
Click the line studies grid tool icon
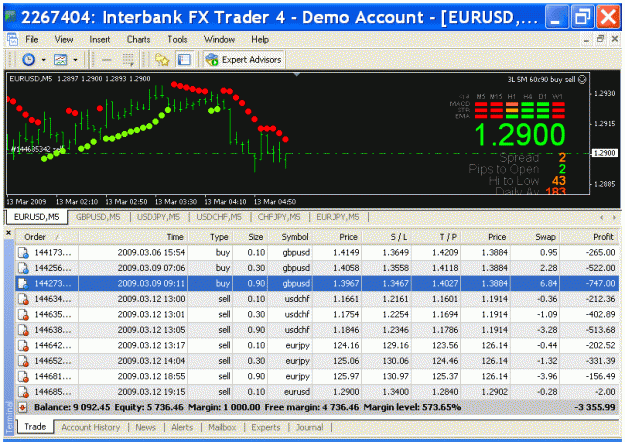click(128, 60)
